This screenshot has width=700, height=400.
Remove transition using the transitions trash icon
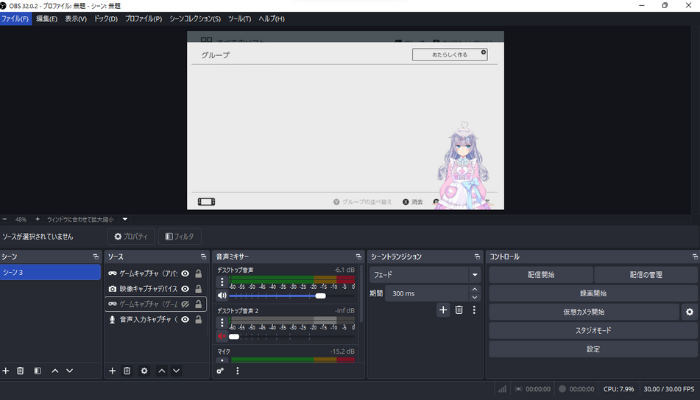click(459, 310)
